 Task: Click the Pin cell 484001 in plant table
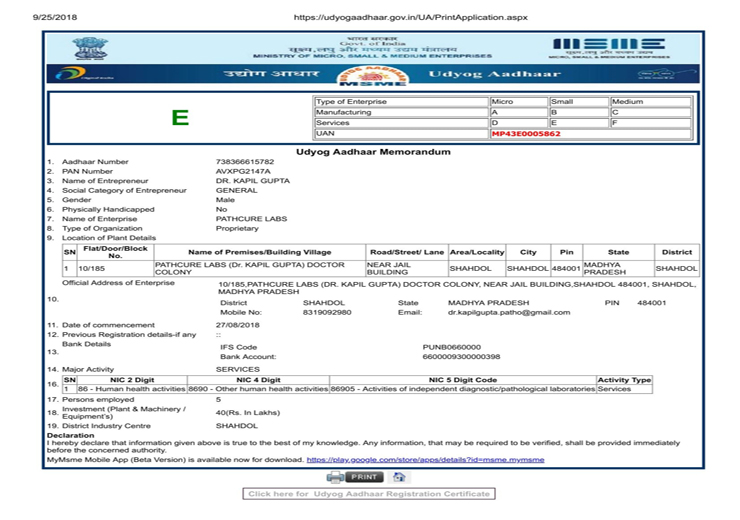[x=566, y=268]
